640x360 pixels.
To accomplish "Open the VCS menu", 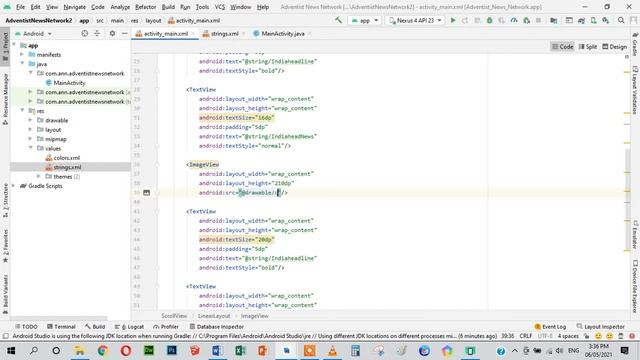I will pyautogui.click(x=220, y=7).
